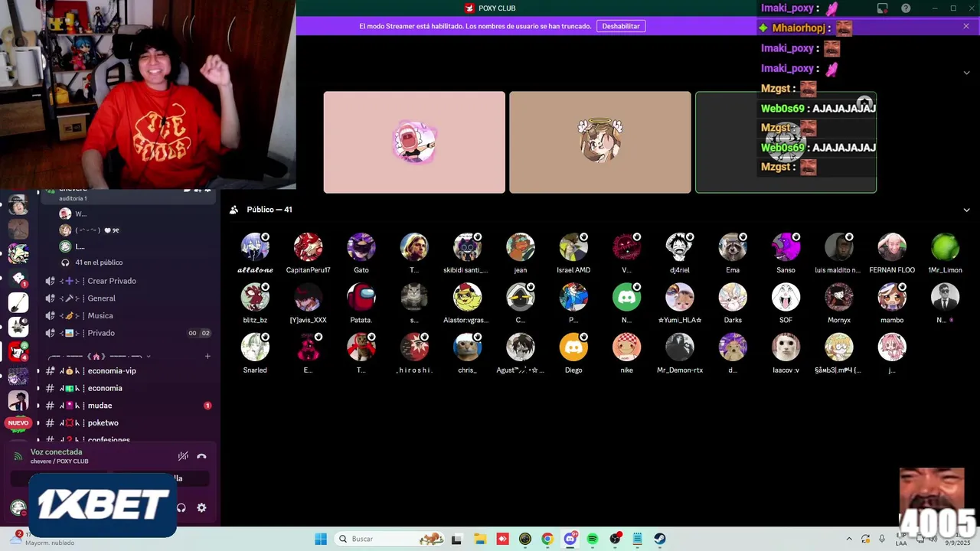Toggle noise suppression in voice panel
The width and height of the screenshot is (980, 551).
pyautogui.click(x=183, y=456)
